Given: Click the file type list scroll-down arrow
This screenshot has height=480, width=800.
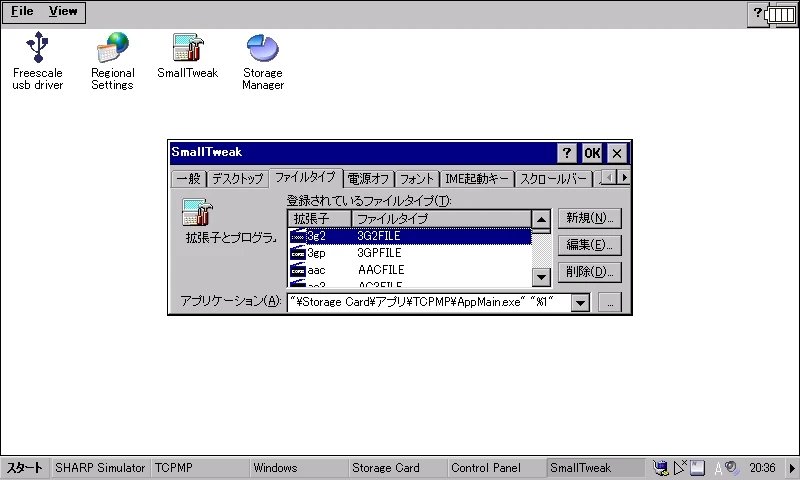Looking at the screenshot, I should (x=541, y=277).
